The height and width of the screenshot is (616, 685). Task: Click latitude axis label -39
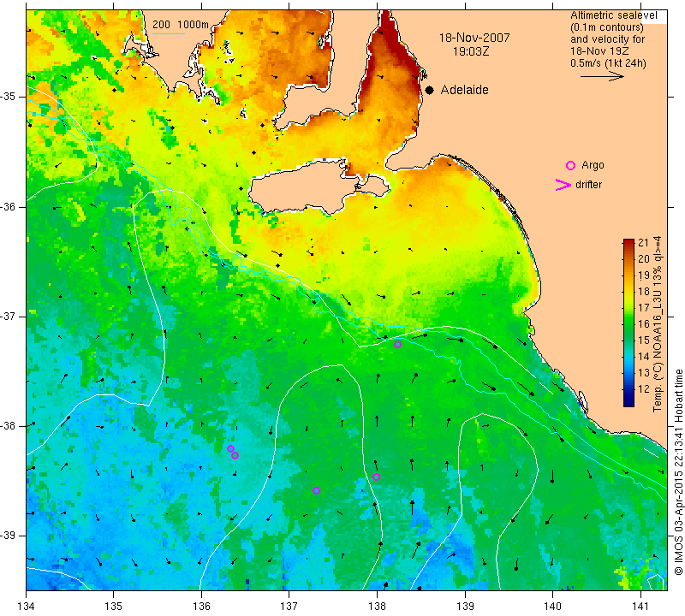(9, 536)
